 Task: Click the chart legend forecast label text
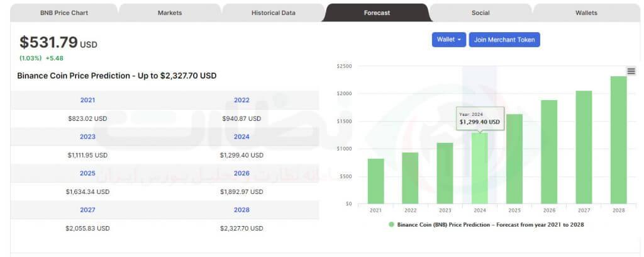[x=491, y=224]
